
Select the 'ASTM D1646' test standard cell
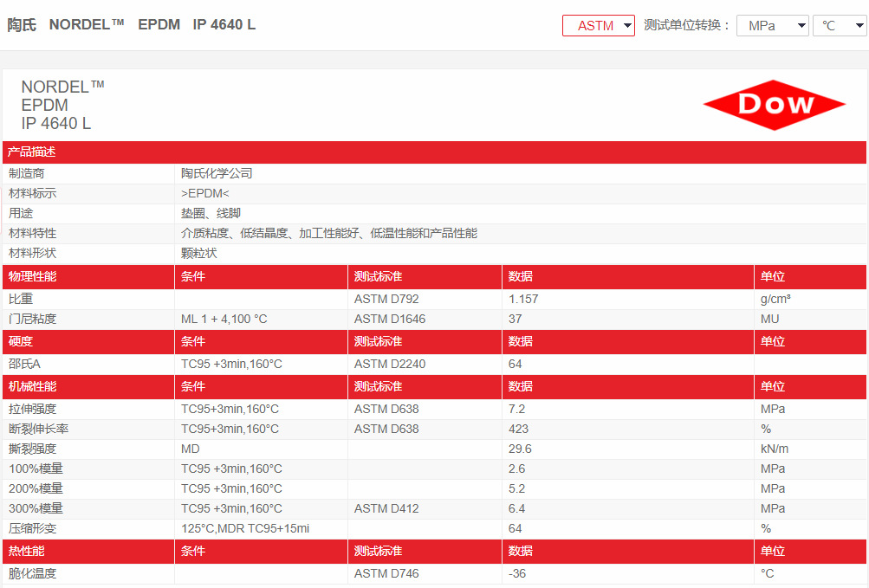(x=390, y=319)
